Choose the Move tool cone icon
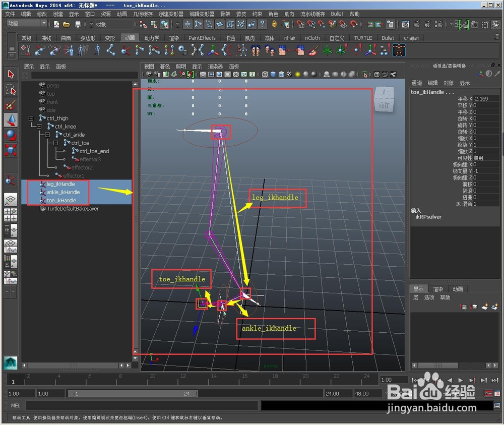This screenshot has width=504, height=425. 11,120
